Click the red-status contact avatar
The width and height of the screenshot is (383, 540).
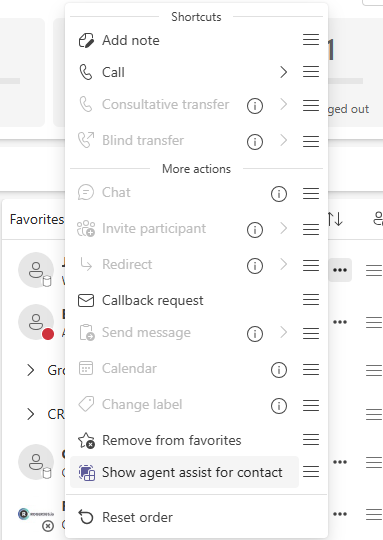pos(36,322)
